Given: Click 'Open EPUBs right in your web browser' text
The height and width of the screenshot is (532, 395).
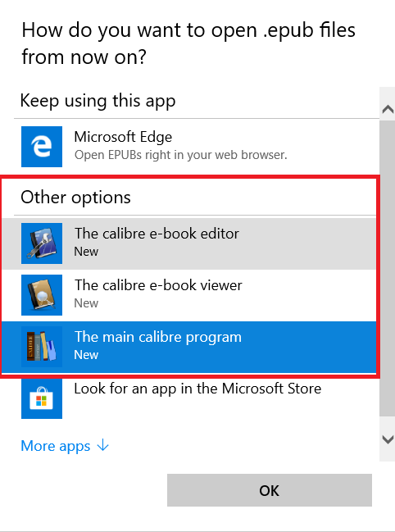Looking at the screenshot, I should pyautogui.click(x=181, y=155).
